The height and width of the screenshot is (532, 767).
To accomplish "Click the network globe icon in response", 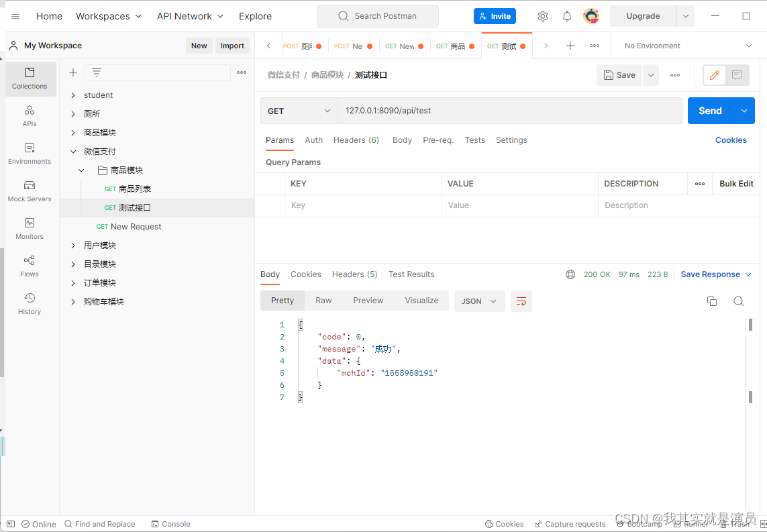I will pyautogui.click(x=570, y=274).
